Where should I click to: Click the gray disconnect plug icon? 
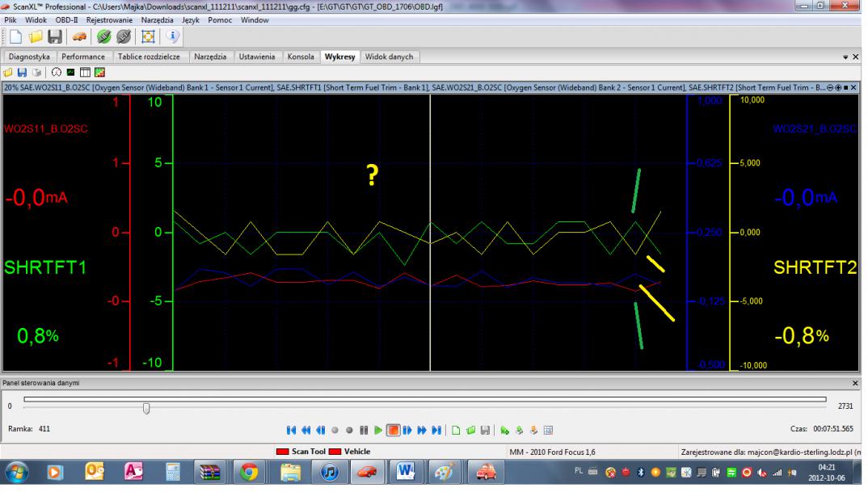point(124,37)
